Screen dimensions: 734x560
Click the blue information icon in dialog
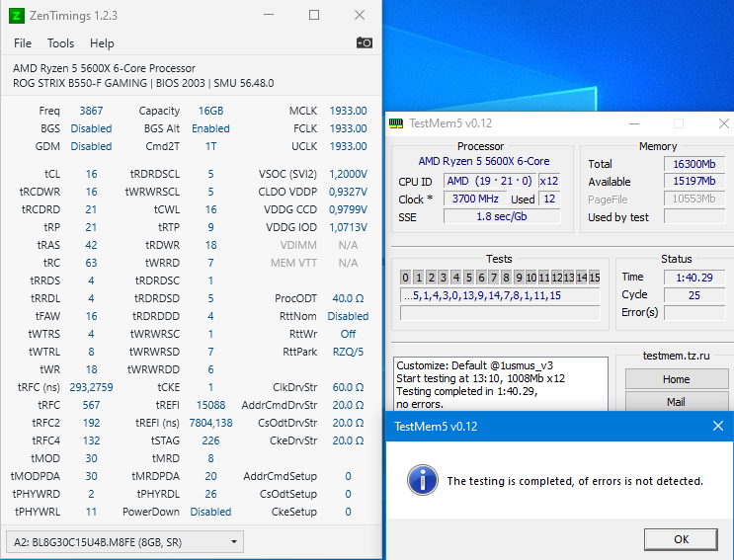(423, 480)
